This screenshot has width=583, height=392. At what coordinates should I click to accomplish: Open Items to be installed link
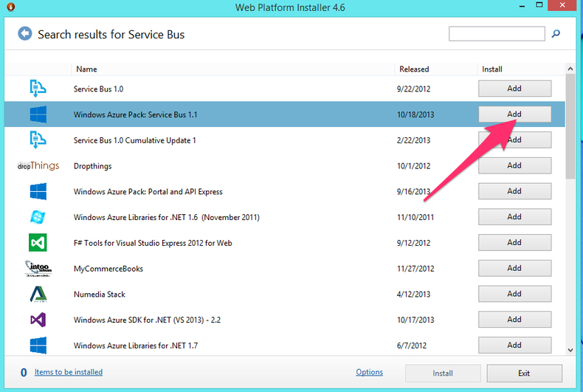click(x=69, y=372)
